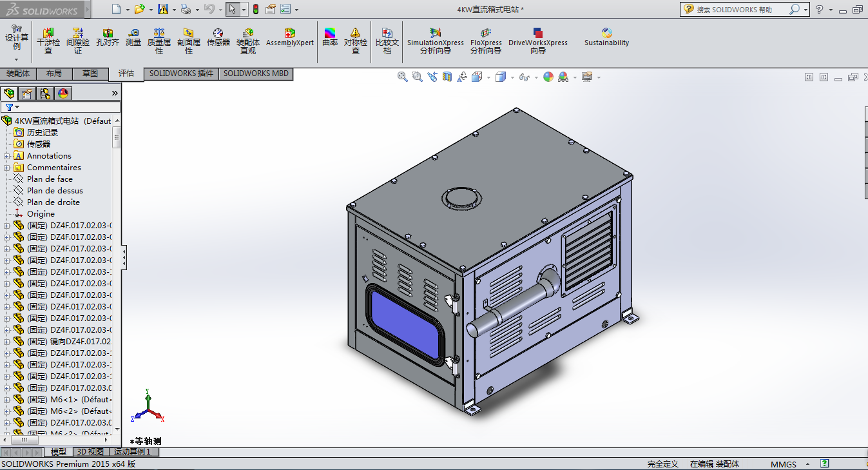Click the 3D 视图 bottom tab
This screenshot has width=868, height=470.
pyautogui.click(x=89, y=452)
